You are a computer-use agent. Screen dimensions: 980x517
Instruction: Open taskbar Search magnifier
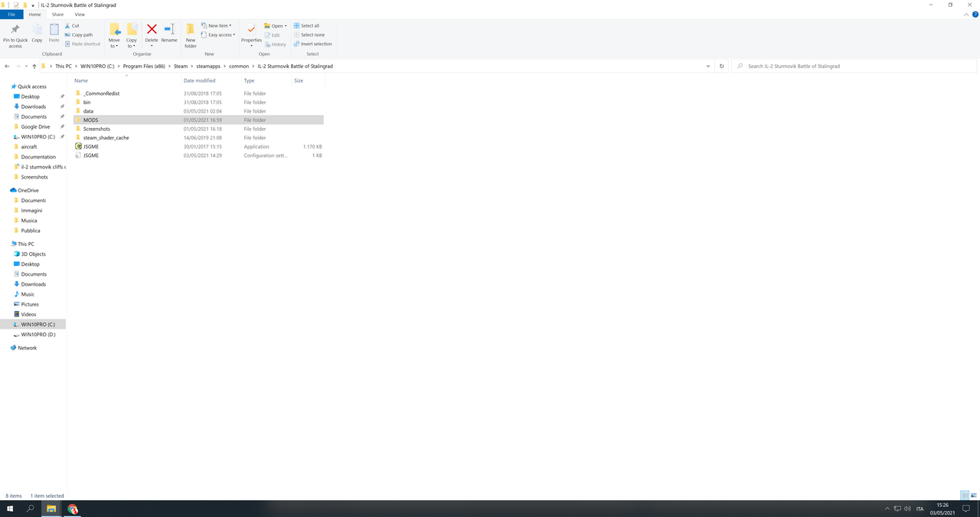coord(31,509)
